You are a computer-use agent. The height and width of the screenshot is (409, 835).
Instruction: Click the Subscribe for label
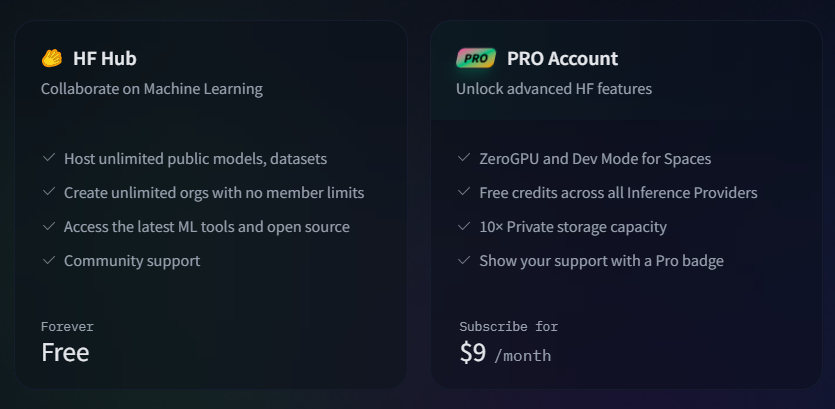click(x=509, y=326)
